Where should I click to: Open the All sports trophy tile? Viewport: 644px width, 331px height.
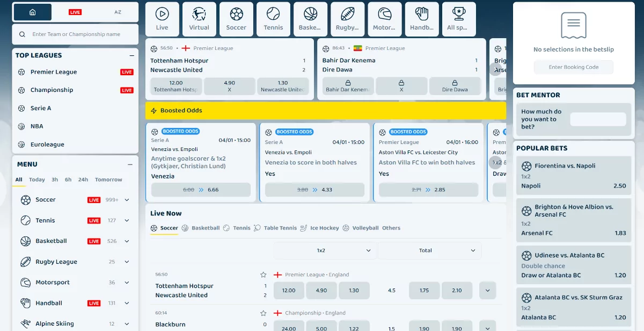459,19
